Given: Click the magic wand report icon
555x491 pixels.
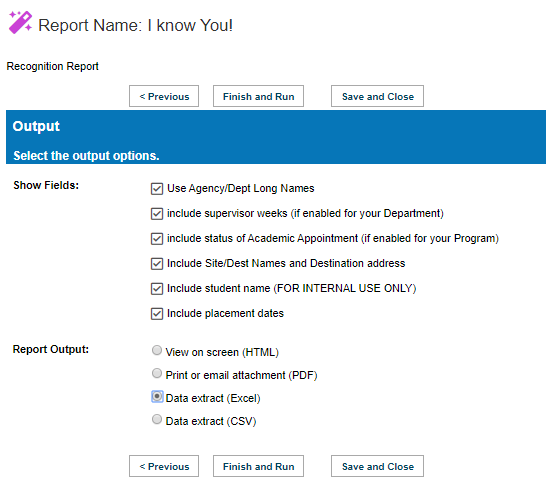Looking at the screenshot, I should 20,22.
